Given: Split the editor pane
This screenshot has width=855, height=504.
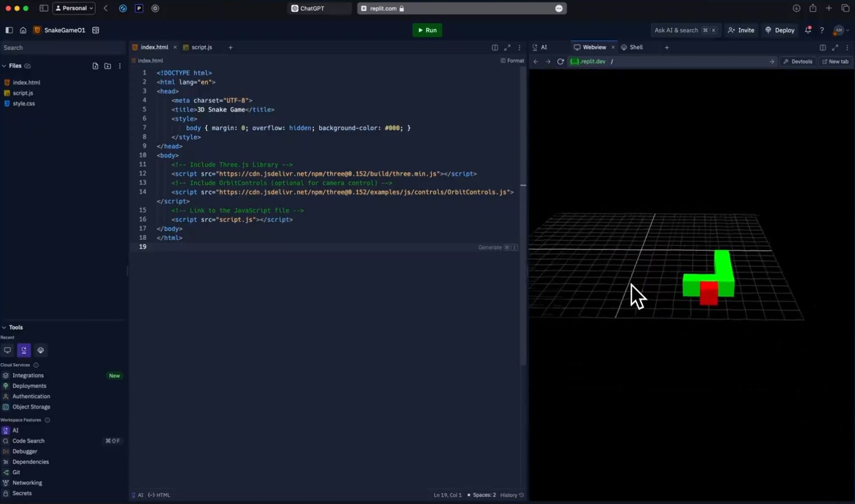Looking at the screenshot, I should coord(495,47).
